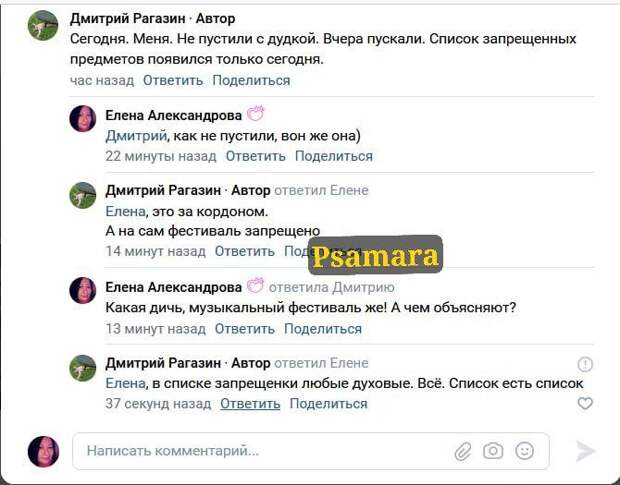620x485 pixels.
Task: Open top Дмитрий Рагазин avatar thumbnail
Action: tap(43, 26)
